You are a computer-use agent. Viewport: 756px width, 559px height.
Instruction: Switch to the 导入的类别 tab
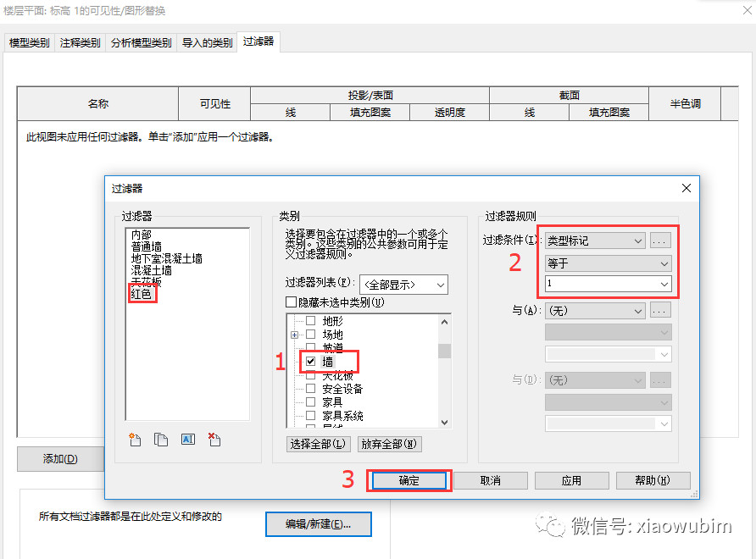coord(208,43)
